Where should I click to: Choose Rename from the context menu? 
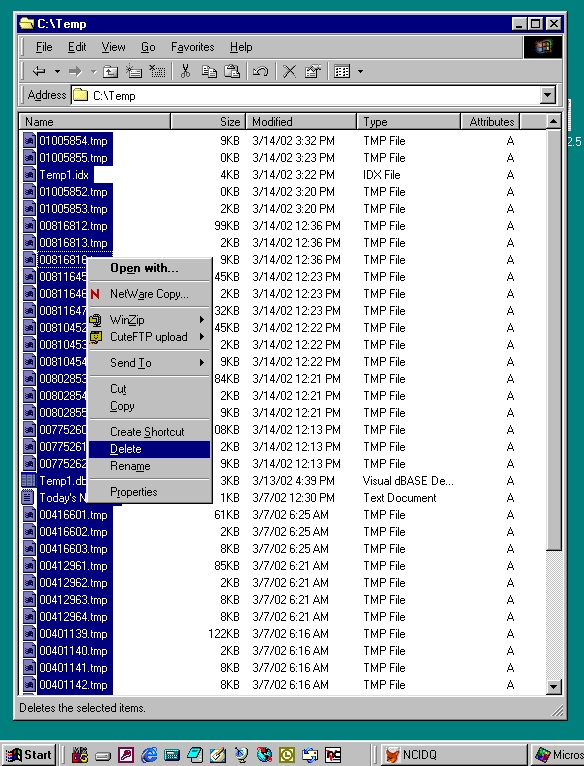pyautogui.click(x=150, y=466)
